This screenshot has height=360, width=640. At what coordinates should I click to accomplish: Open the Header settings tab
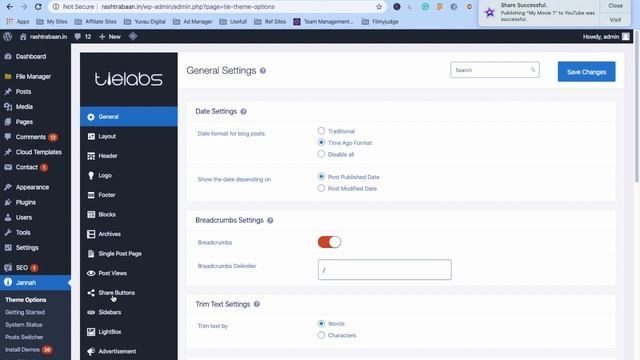(129, 156)
